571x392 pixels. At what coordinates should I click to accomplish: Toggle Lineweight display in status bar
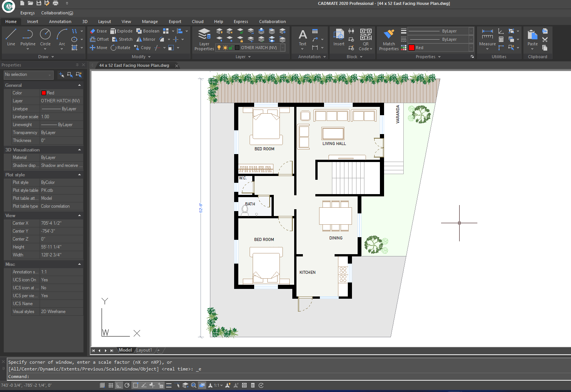169,385
